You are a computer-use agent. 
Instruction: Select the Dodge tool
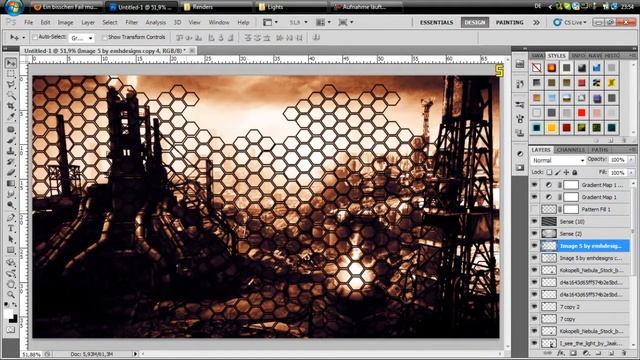point(11,205)
